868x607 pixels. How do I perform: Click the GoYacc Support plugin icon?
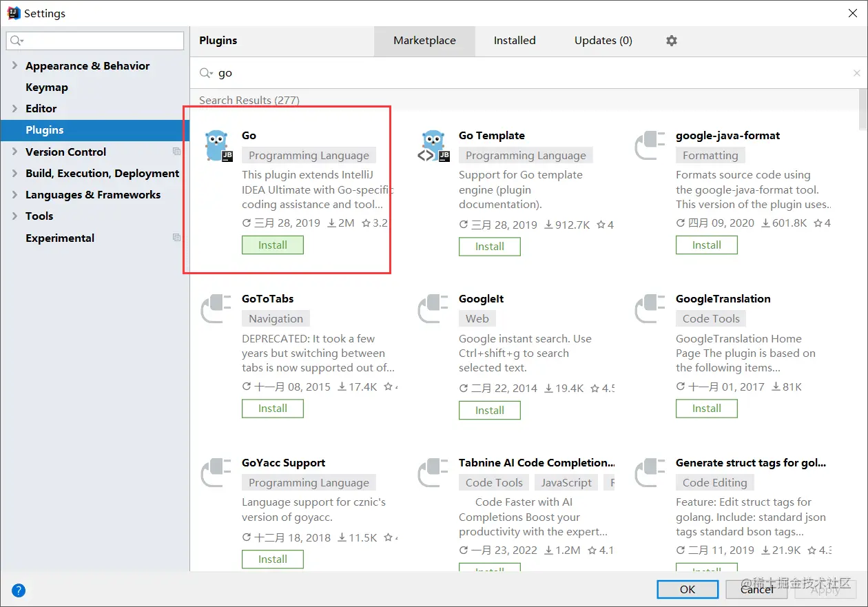(x=216, y=473)
